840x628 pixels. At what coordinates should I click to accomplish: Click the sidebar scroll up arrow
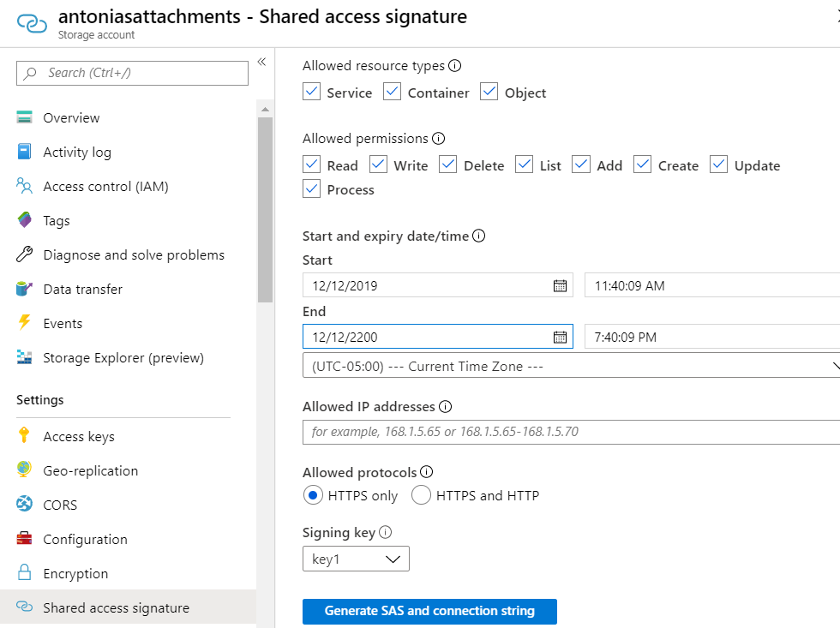(265, 109)
